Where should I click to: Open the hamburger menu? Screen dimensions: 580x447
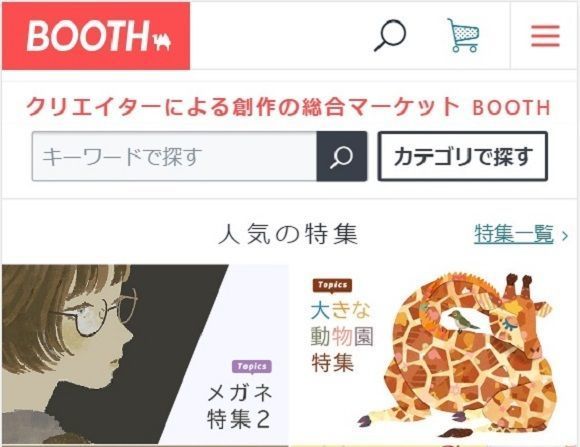click(x=545, y=36)
